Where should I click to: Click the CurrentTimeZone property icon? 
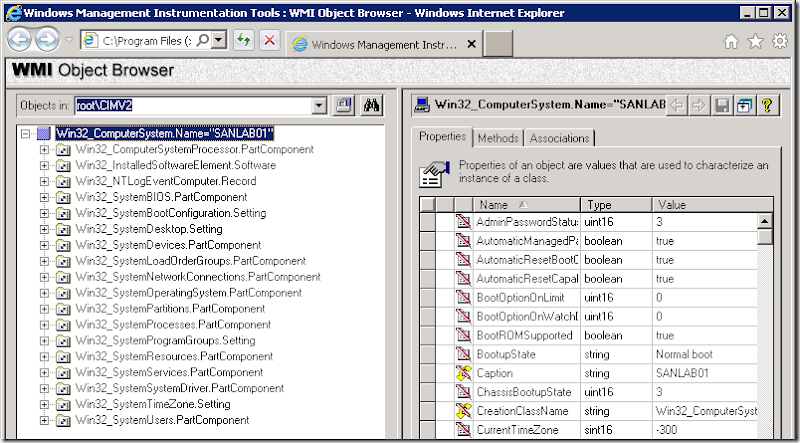click(463, 430)
